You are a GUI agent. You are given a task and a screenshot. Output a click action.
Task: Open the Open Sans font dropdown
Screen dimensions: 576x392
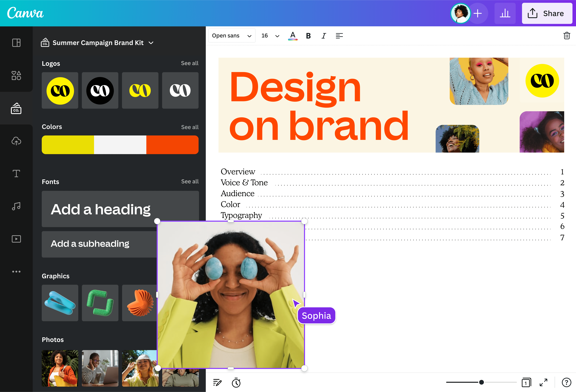point(231,35)
